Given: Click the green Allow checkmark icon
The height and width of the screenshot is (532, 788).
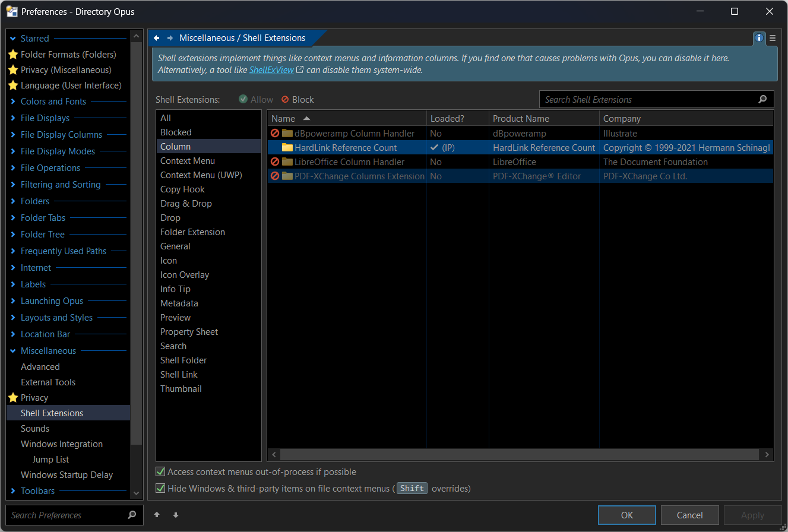Looking at the screenshot, I should click(x=243, y=99).
